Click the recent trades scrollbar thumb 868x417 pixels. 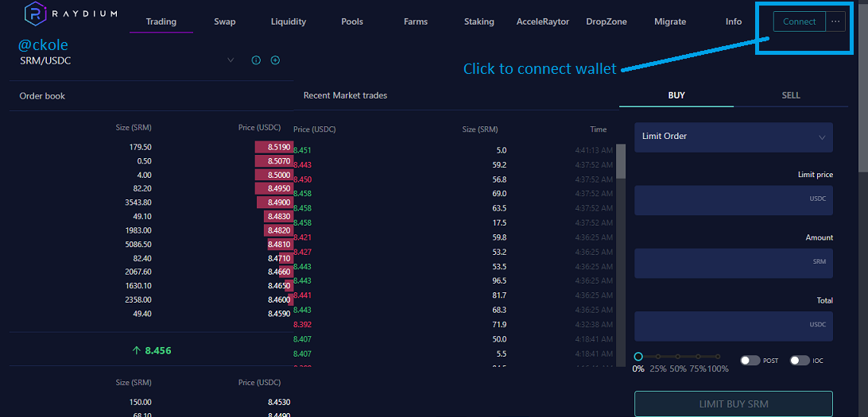tap(621, 161)
